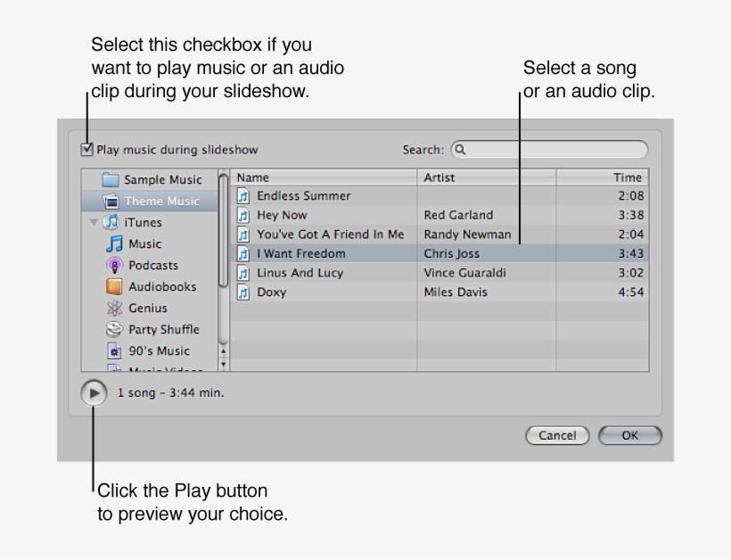Select the Theme Music label
The height and width of the screenshot is (560, 731).
[161, 202]
